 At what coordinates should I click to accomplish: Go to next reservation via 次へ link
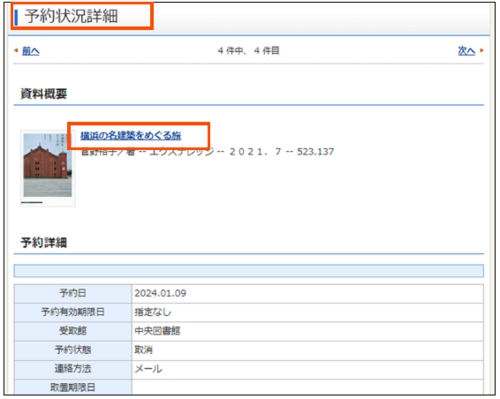pos(466,51)
